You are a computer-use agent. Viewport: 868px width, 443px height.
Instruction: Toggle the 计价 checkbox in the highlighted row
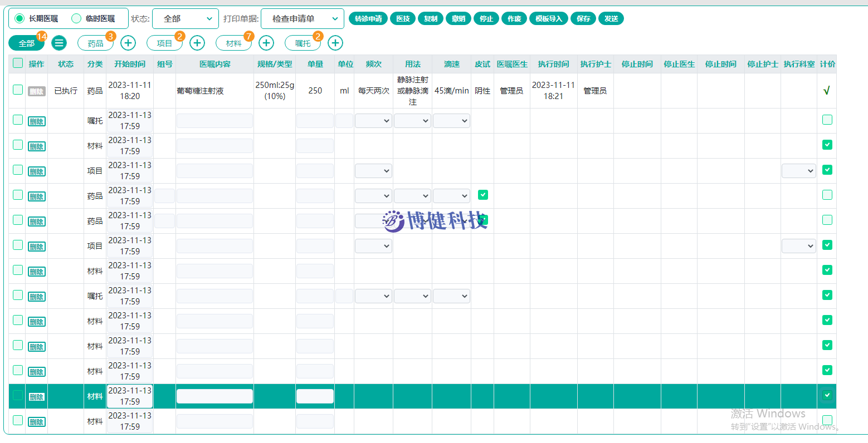[x=827, y=395]
